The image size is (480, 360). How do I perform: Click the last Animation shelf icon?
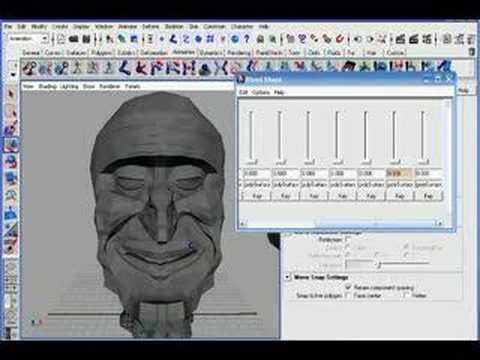(x=445, y=67)
